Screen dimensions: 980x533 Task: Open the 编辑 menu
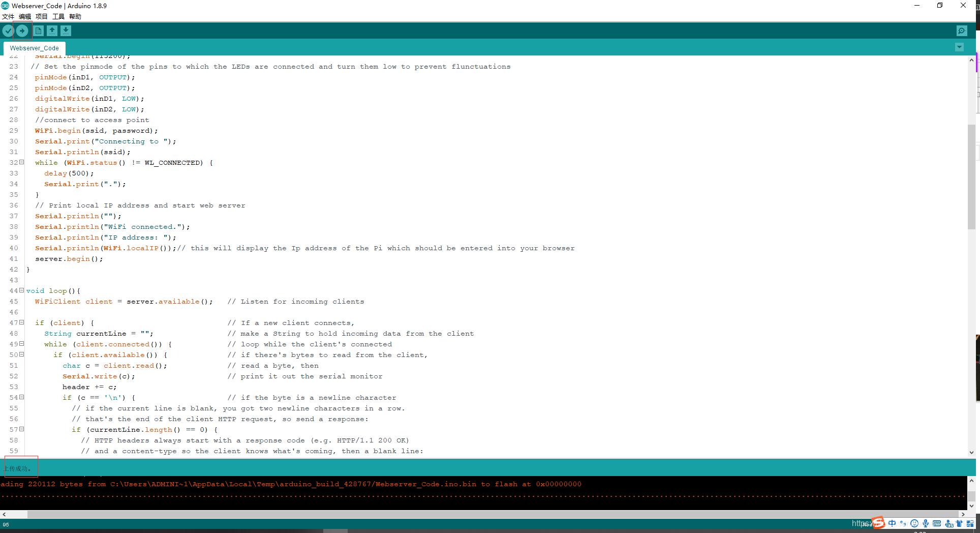coord(25,17)
